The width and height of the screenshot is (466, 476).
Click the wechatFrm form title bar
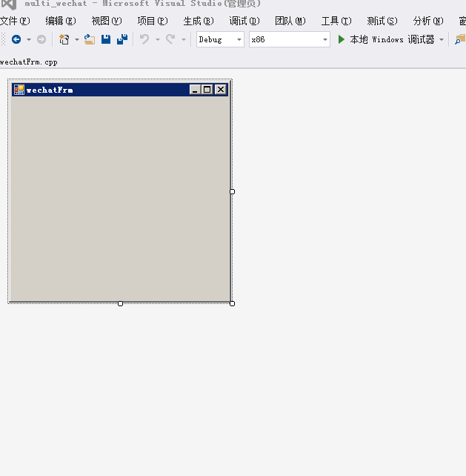pyautogui.click(x=104, y=90)
